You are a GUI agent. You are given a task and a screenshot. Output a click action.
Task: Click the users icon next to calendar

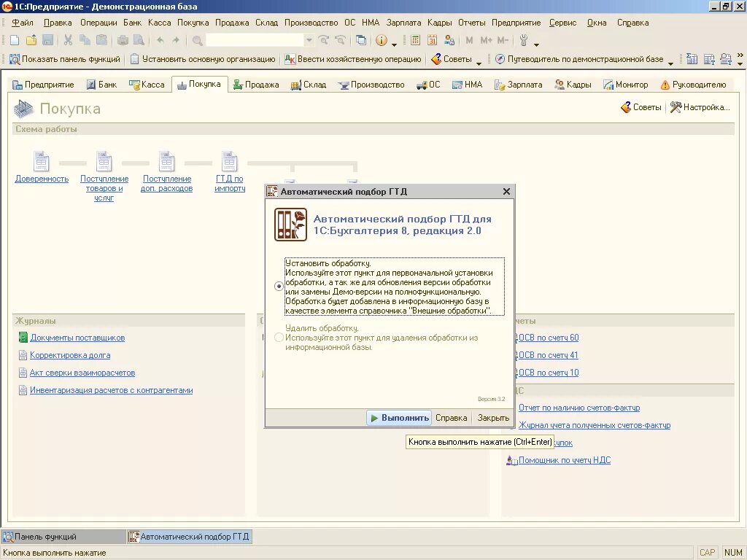449,41
